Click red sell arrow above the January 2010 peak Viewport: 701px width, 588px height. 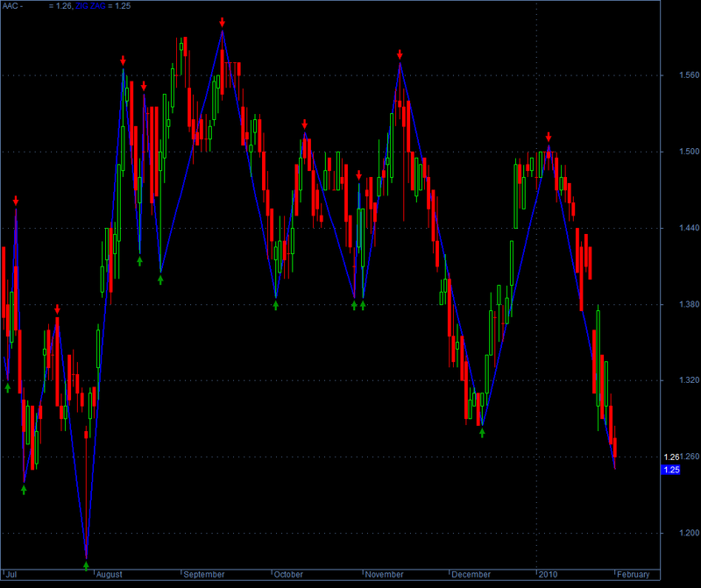[549, 138]
